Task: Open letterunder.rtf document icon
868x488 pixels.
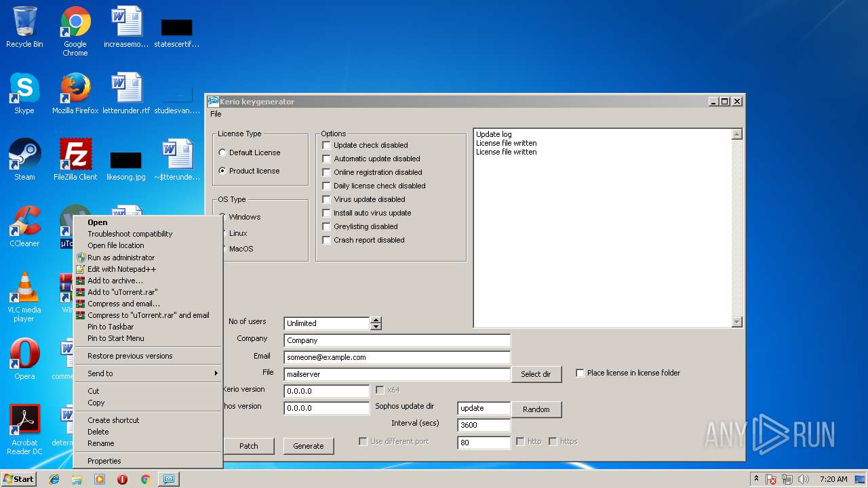Action: [x=126, y=94]
